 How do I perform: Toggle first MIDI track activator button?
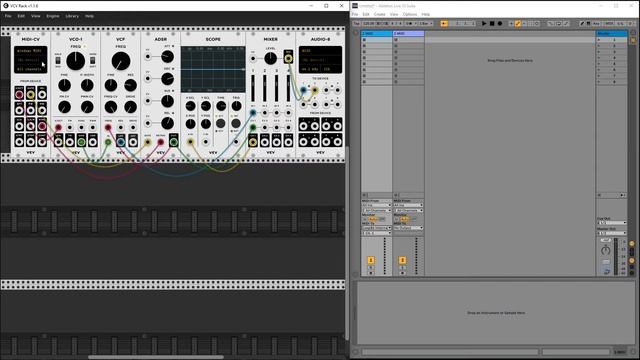click(371, 260)
